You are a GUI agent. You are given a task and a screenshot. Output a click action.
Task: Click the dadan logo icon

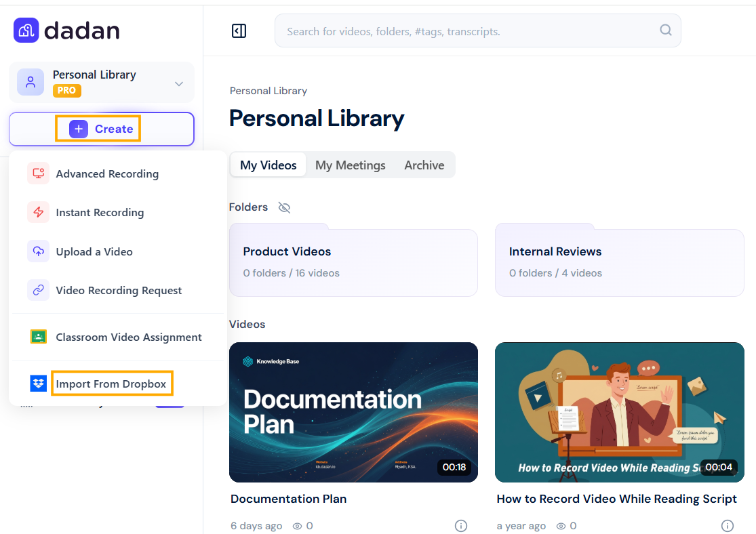pos(26,30)
